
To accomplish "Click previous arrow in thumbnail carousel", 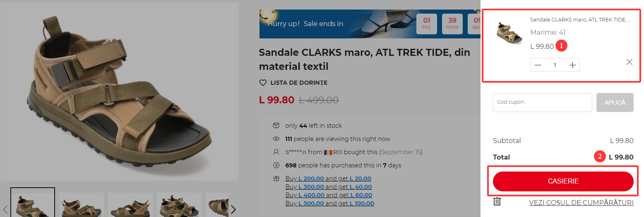I will [x=6, y=209].
